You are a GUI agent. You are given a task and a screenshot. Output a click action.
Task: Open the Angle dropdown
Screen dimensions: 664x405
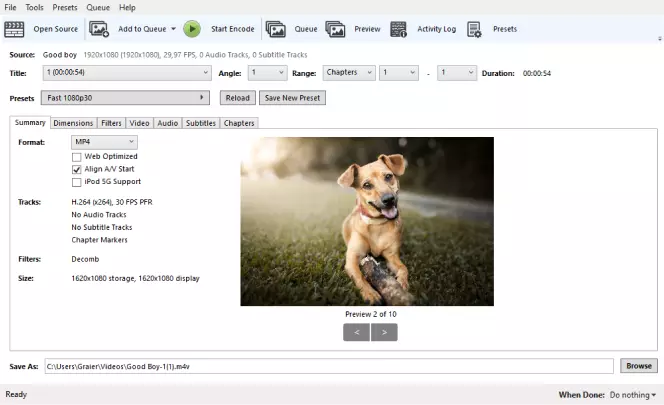pos(268,73)
